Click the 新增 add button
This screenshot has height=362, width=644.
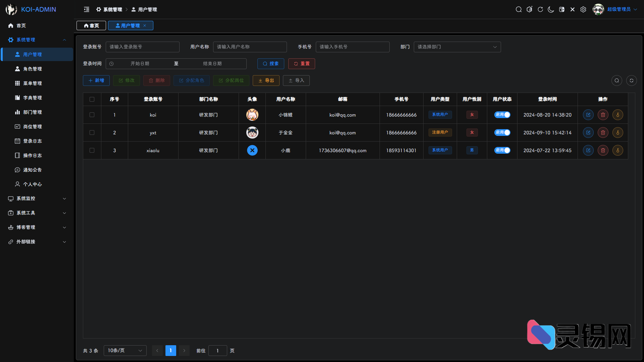tap(96, 81)
